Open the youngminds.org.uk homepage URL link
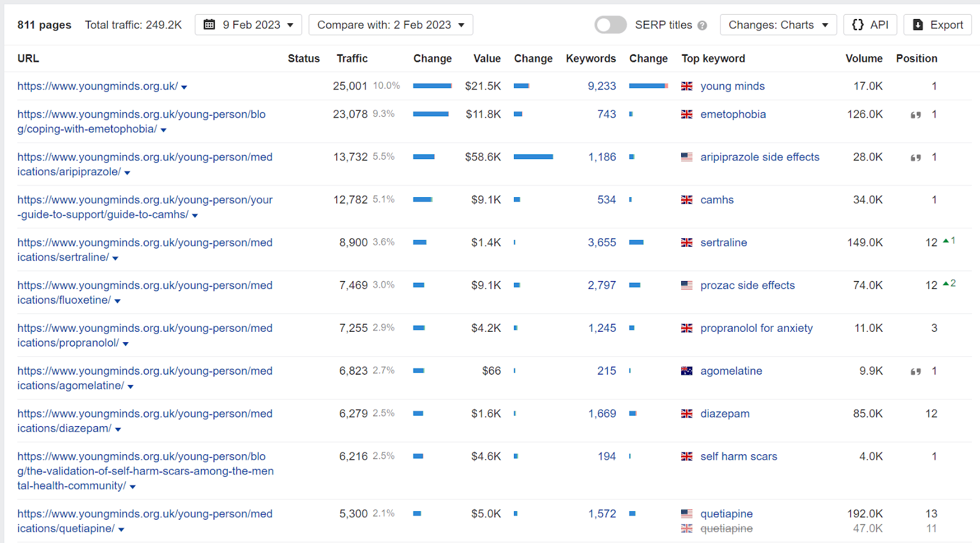The height and width of the screenshot is (543, 980). coord(97,86)
